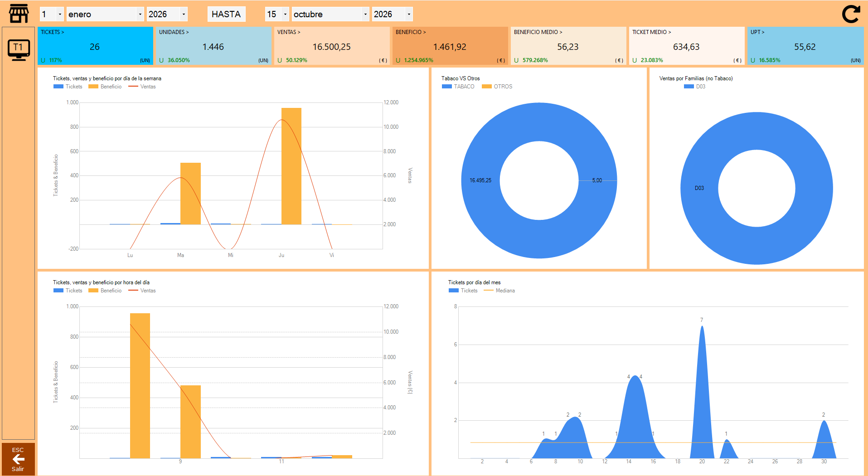Image resolution: width=868 pixels, height=476 pixels.
Task: Open the VENTAS summary card
Action: click(x=332, y=46)
